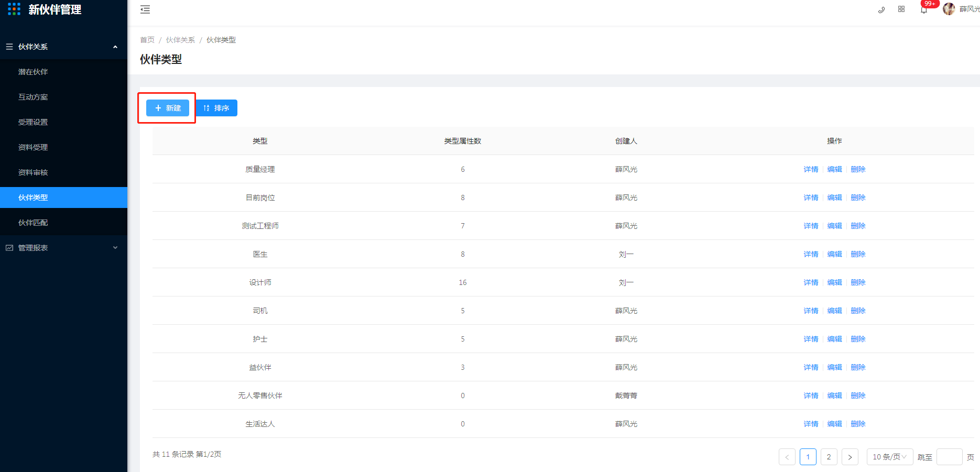
Task: Open 资料受理 menu item
Action: (x=63, y=147)
